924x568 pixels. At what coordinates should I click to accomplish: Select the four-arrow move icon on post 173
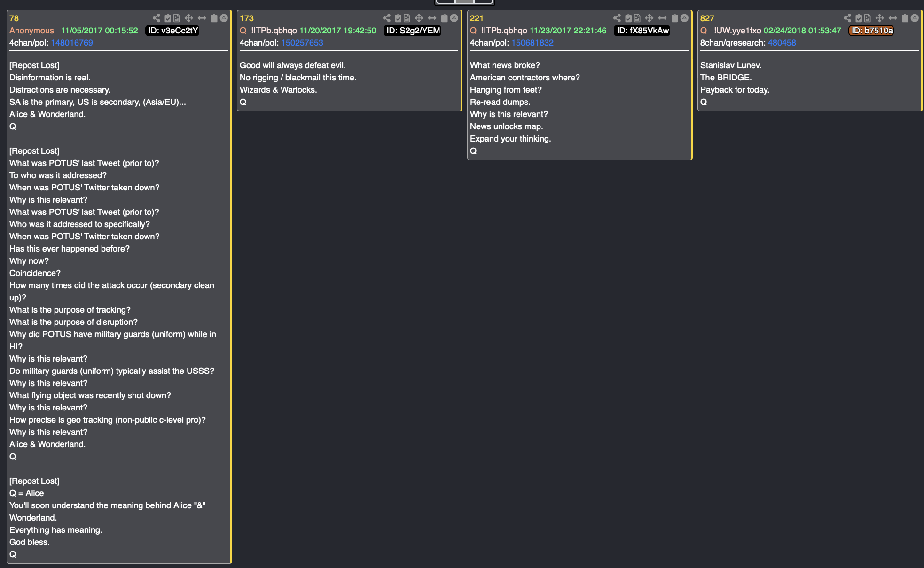pos(419,18)
